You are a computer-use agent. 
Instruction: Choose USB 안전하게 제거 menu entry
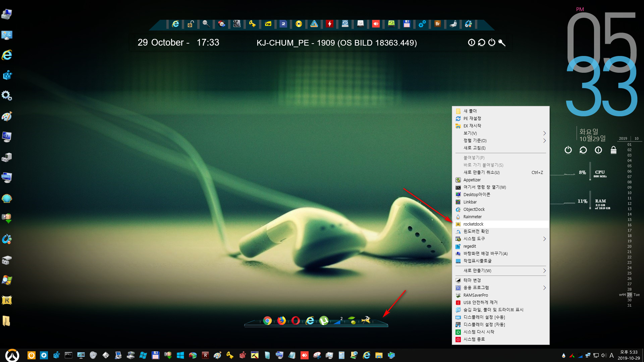(x=501, y=302)
